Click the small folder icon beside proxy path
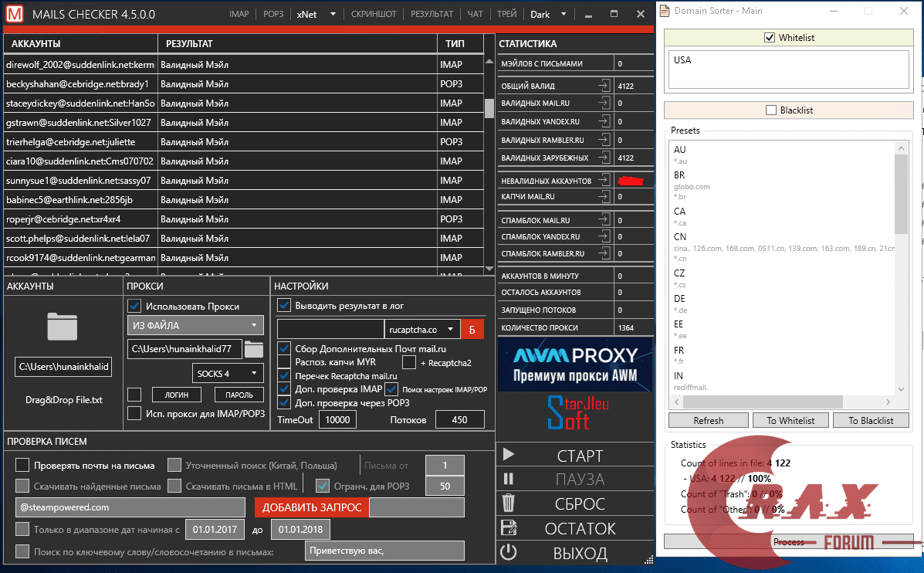Viewport: 924px width, 573px height. coord(252,349)
